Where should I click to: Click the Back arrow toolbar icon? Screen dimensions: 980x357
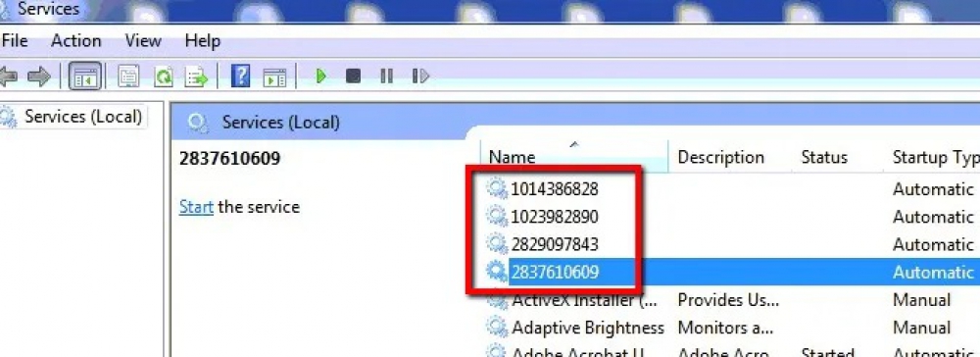(x=8, y=76)
